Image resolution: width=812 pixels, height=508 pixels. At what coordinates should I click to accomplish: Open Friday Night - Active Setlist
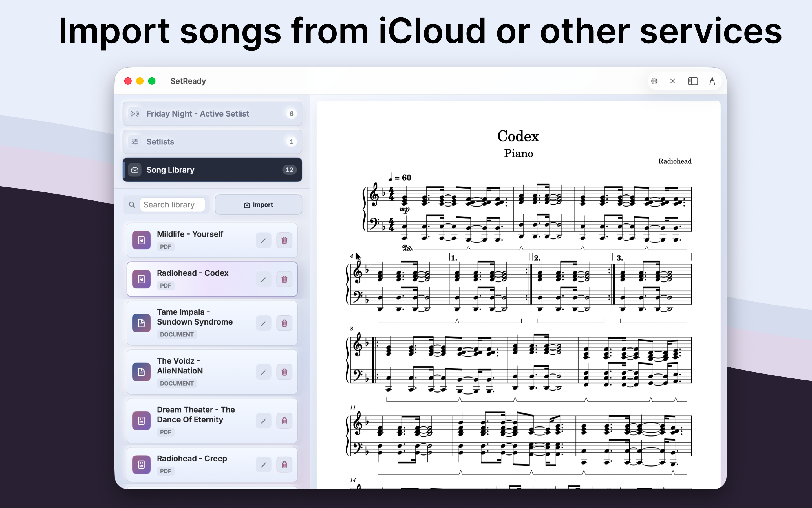pos(212,113)
